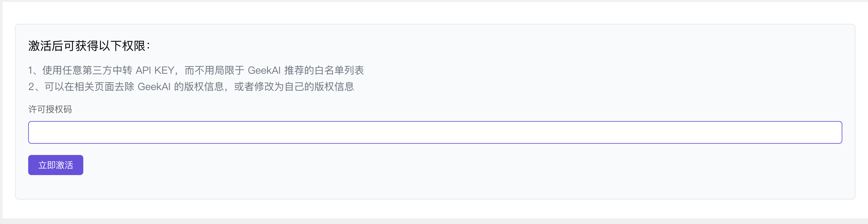Screen dimensions: 868x224
Task: Click the text 修改为自己的版权信息
Action: click(x=304, y=87)
